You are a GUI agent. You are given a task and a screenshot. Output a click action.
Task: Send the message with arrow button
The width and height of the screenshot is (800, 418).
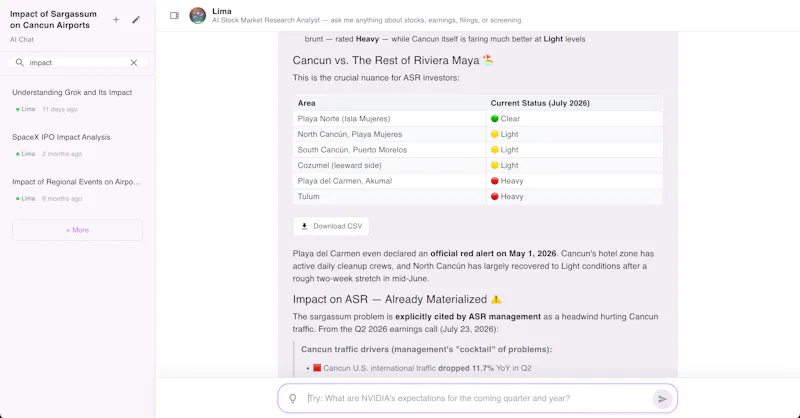[x=662, y=399]
